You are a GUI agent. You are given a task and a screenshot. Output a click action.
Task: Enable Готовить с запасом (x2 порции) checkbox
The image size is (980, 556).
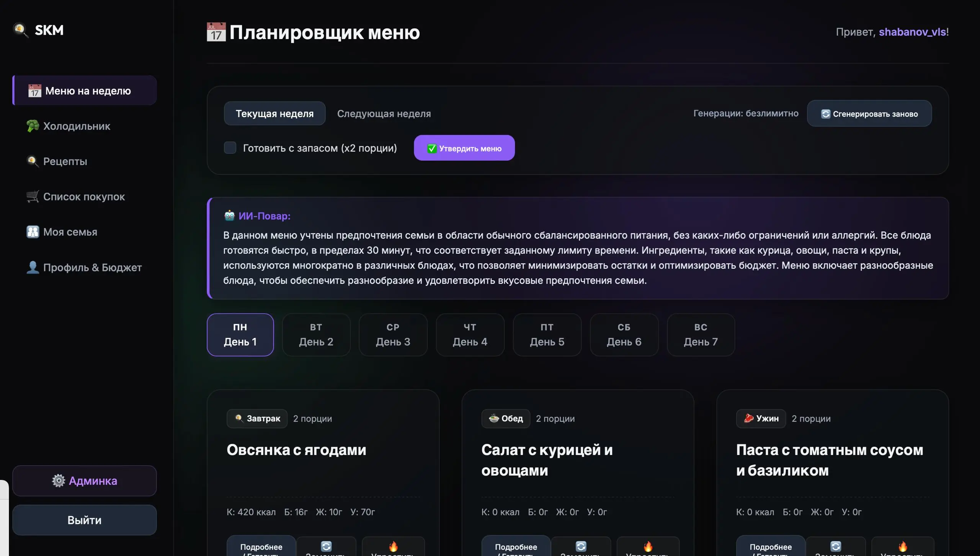click(x=230, y=148)
